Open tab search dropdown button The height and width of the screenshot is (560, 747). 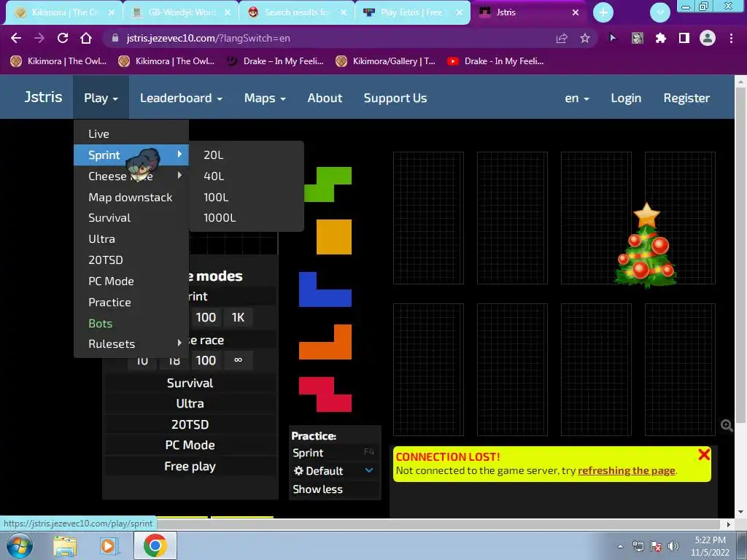pyautogui.click(x=659, y=12)
